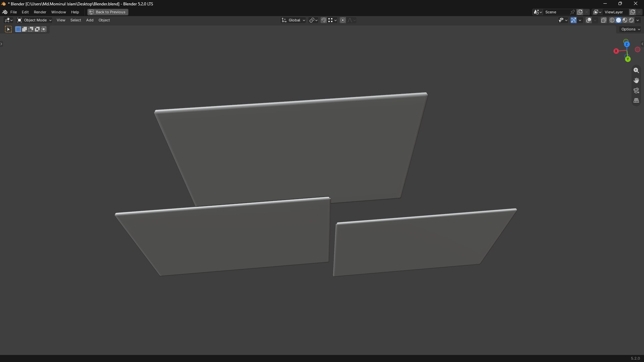The height and width of the screenshot is (362, 644).
Task: Choose the Extend Selection mode
Action: coord(24,29)
